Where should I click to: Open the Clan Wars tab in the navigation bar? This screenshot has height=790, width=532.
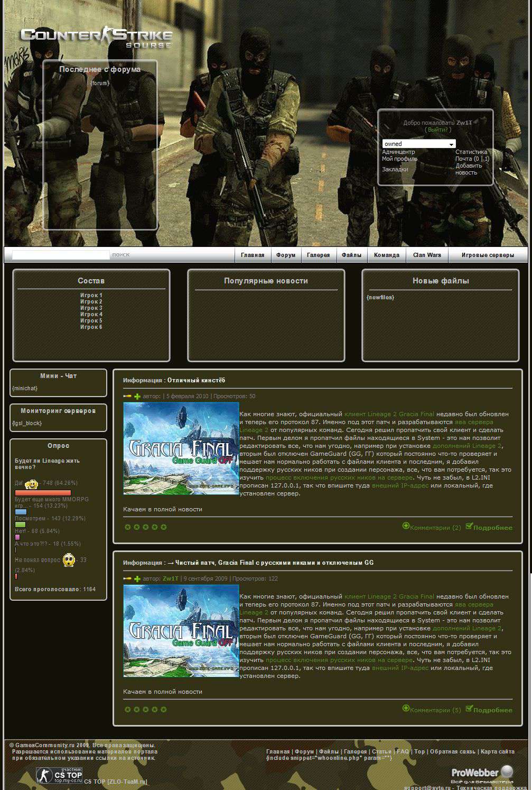tap(427, 255)
